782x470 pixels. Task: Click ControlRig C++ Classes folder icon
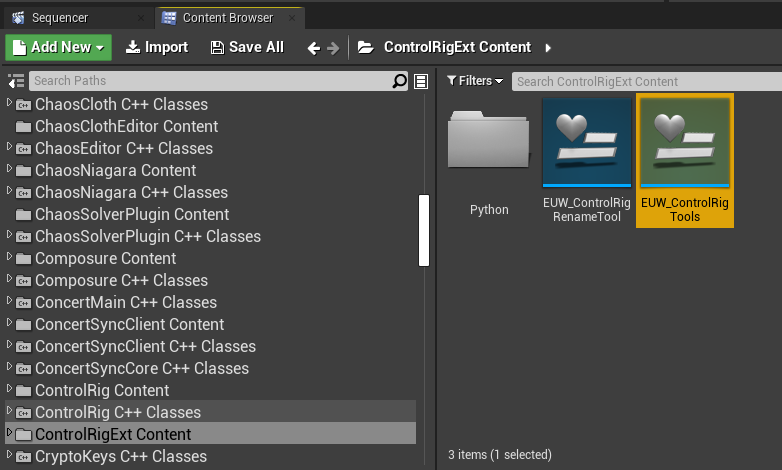pyautogui.click(x=23, y=413)
